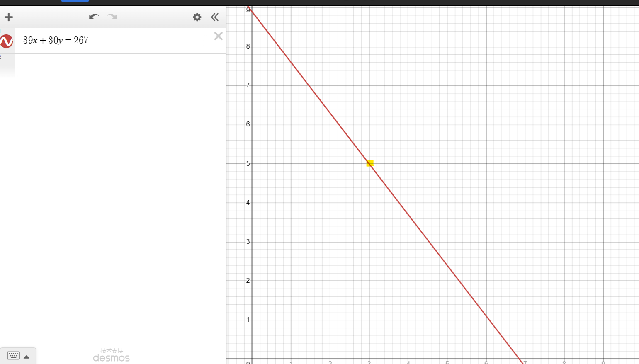This screenshot has width=639, height=364.
Task: Open the graph settings gear
Action: pyautogui.click(x=197, y=17)
